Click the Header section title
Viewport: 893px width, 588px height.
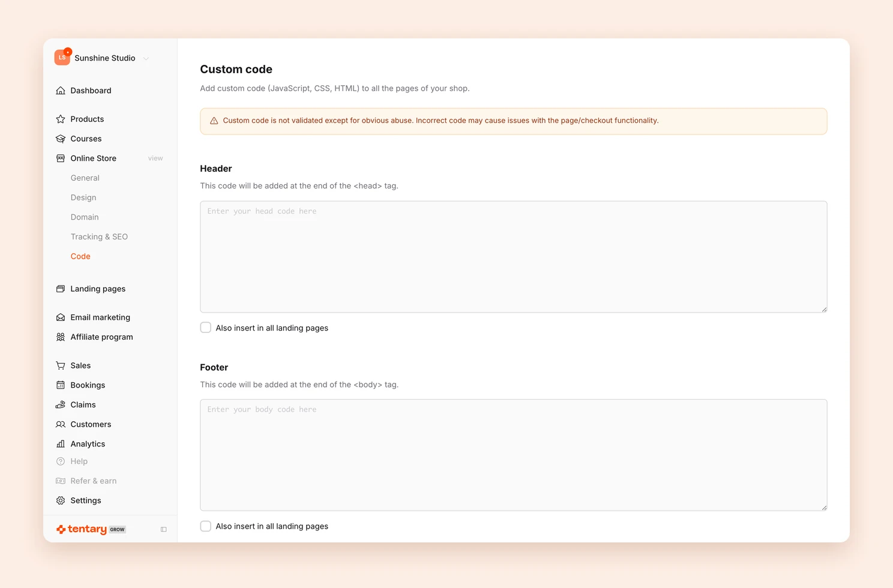click(x=216, y=169)
